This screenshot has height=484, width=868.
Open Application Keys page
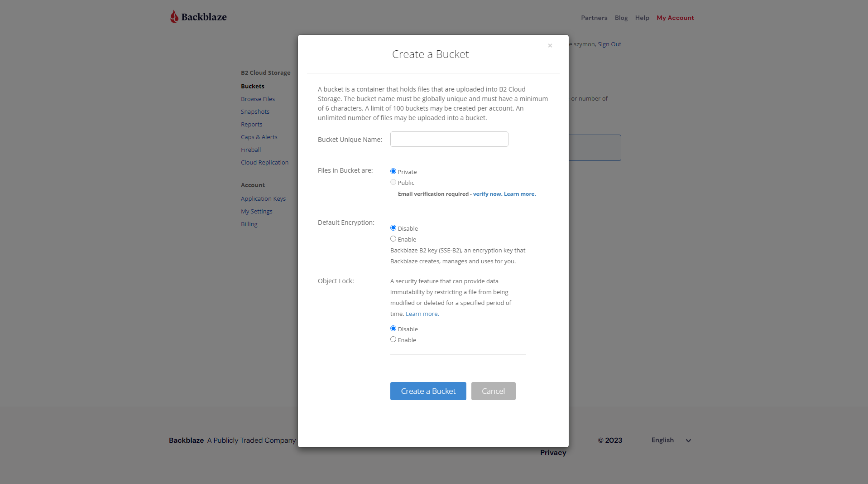point(263,199)
